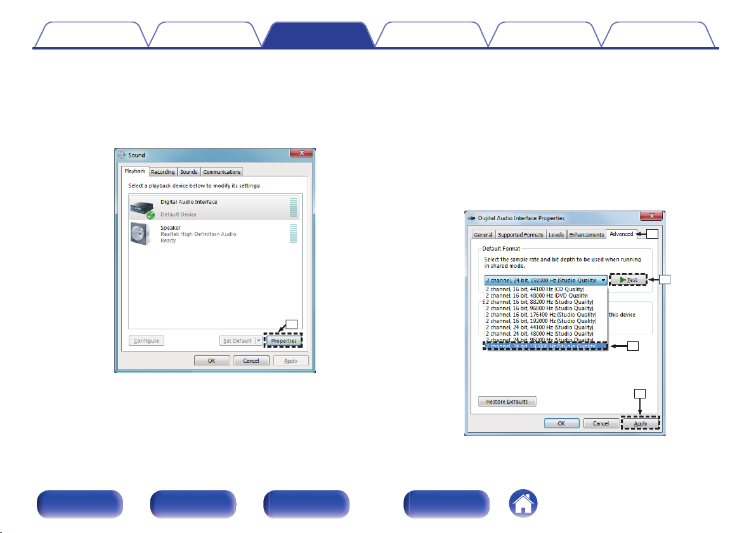Select the Digital Audio Interface device icon
Viewport: 756px width, 533px height.
[142, 209]
